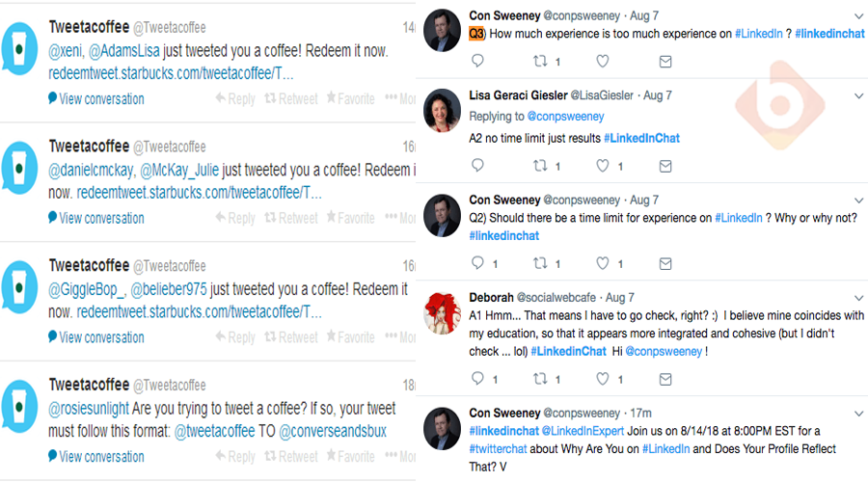Like Deborah's A1 tweet
This screenshot has width=868, height=482.
coord(603,380)
